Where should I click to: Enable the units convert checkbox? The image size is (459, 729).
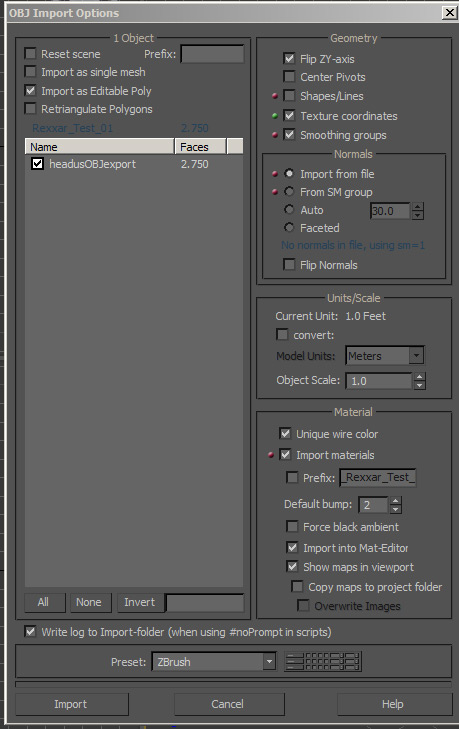pos(282,334)
